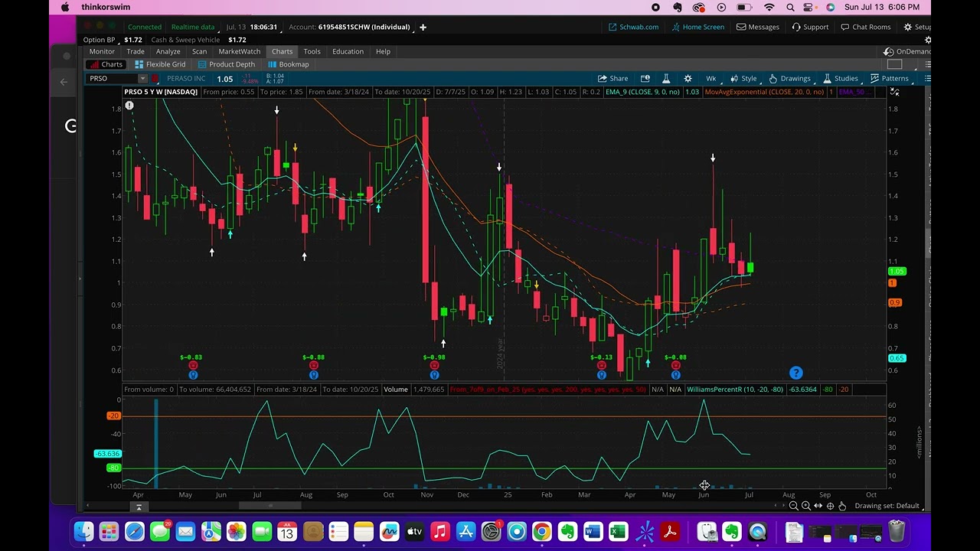Viewport: 980px width, 551px height.
Task: Click the PRSO symbol input field
Action: pyautogui.click(x=112, y=79)
